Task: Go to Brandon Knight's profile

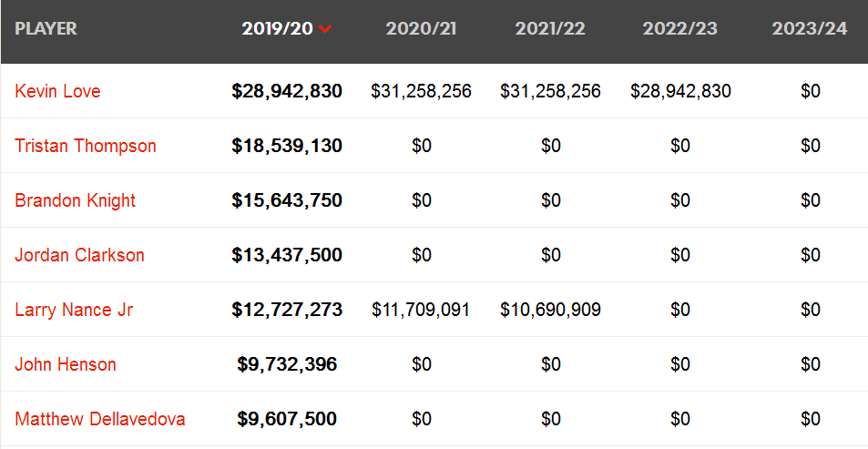Action: (76, 200)
